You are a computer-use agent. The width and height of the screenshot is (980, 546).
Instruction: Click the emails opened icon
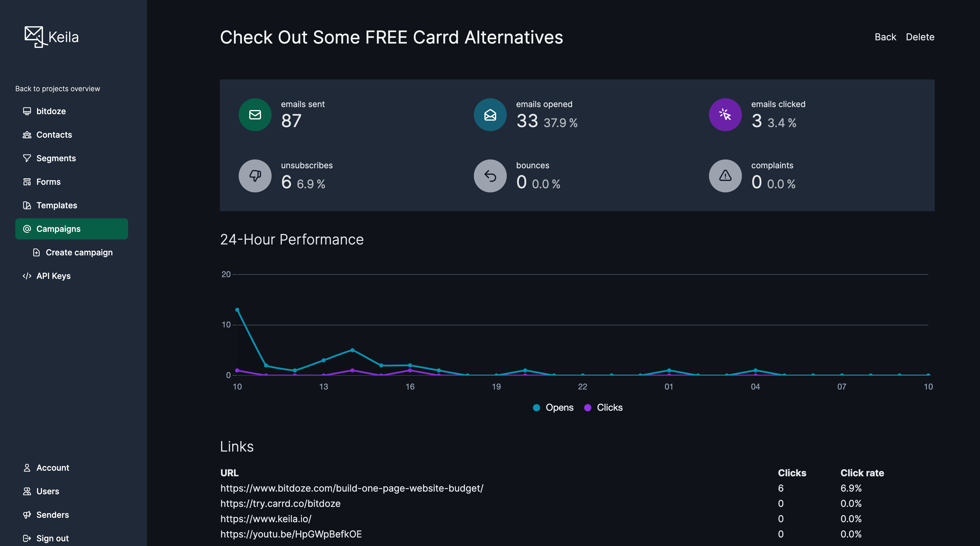pos(490,115)
